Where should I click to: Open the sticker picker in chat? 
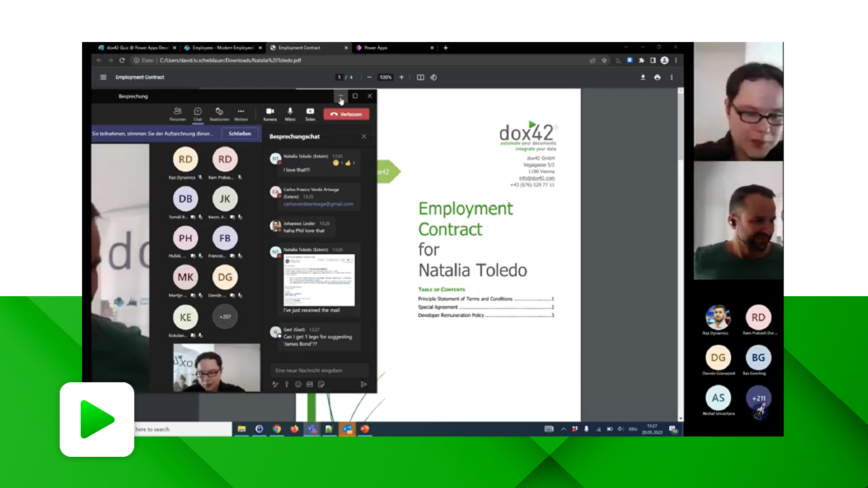pos(321,384)
